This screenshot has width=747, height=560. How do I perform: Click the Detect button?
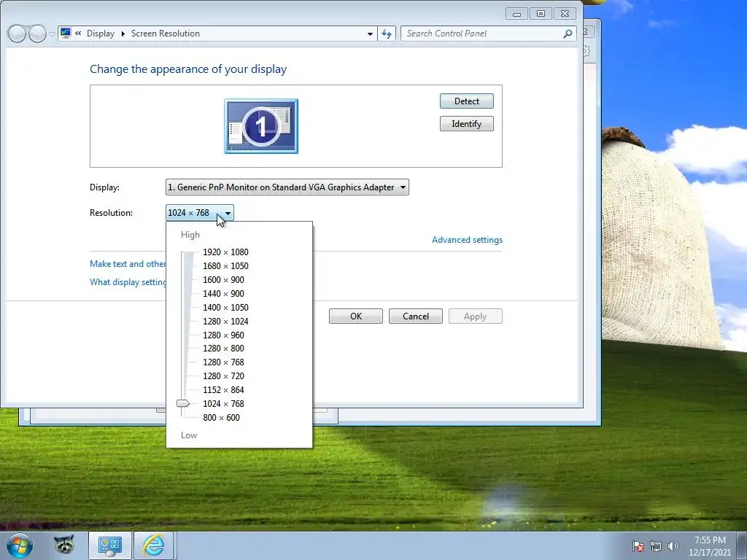(466, 101)
